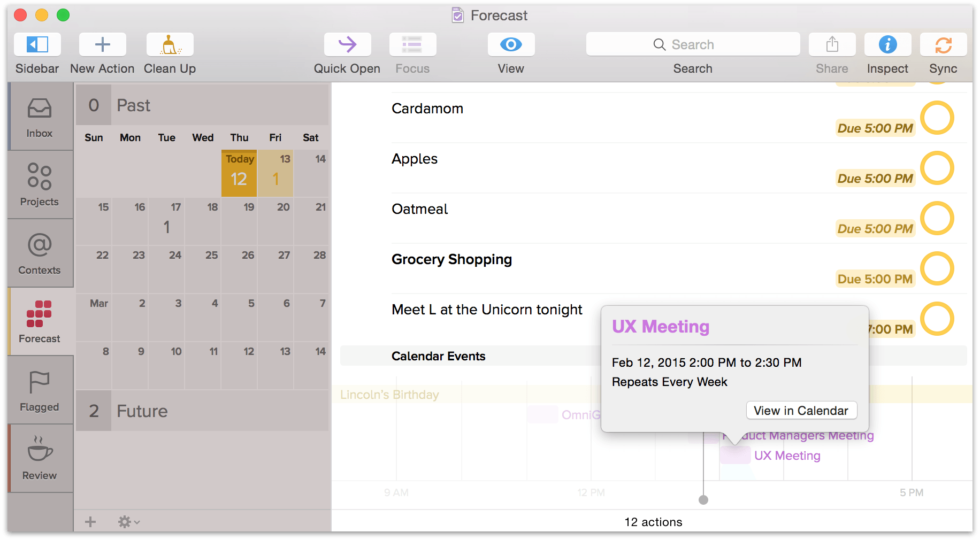Select the Cardamom action title

[427, 109]
